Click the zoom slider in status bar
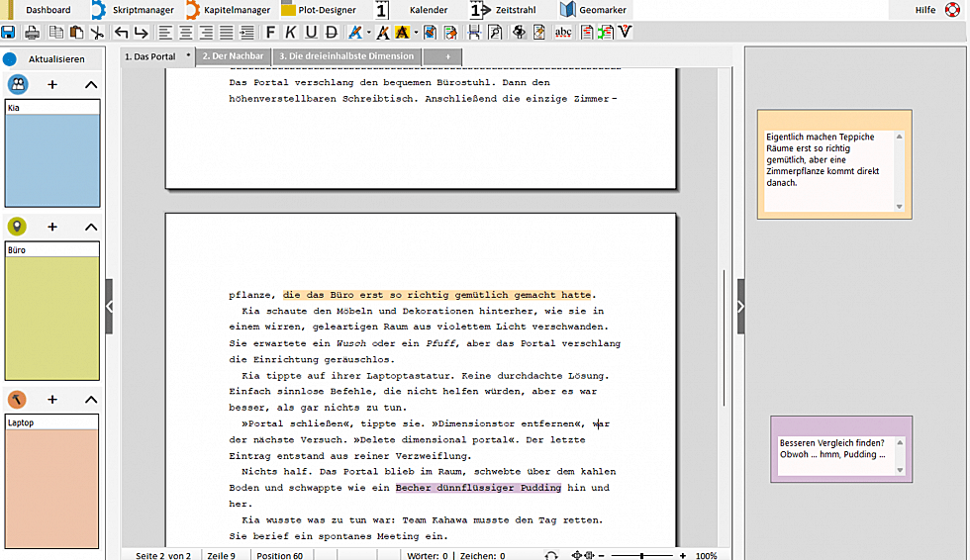Image resolution: width=970 pixels, height=560 pixels. [x=643, y=555]
